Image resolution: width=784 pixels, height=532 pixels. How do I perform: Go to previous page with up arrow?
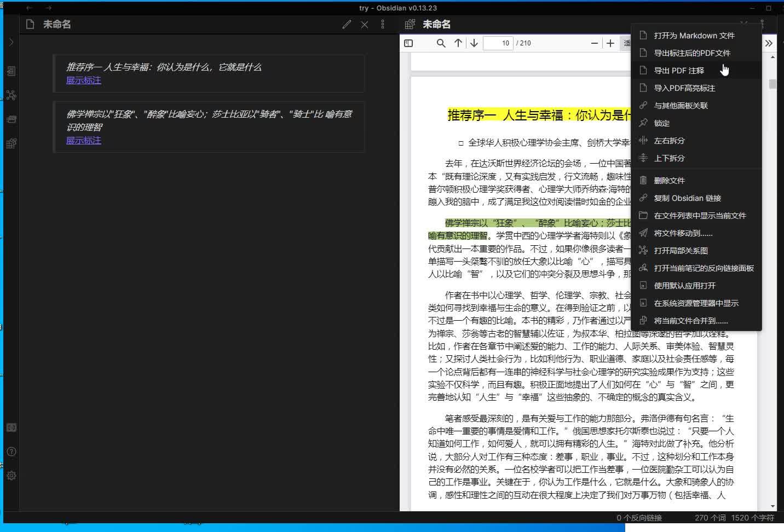pos(458,43)
